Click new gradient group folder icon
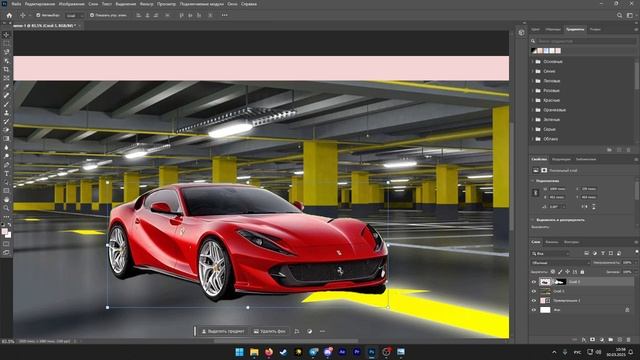The height and width of the screenshot is (360, 640). pyautogui.click(x=609, y=150)
